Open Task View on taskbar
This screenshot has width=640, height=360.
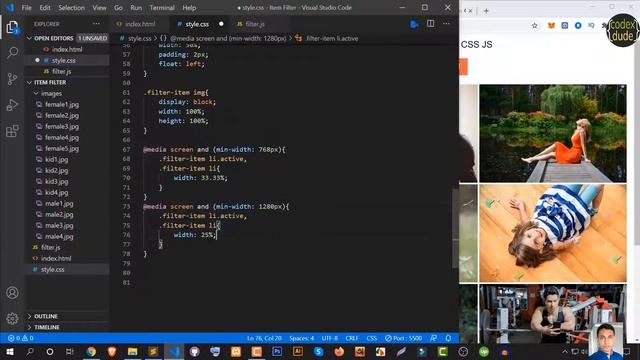pos(70,351)
